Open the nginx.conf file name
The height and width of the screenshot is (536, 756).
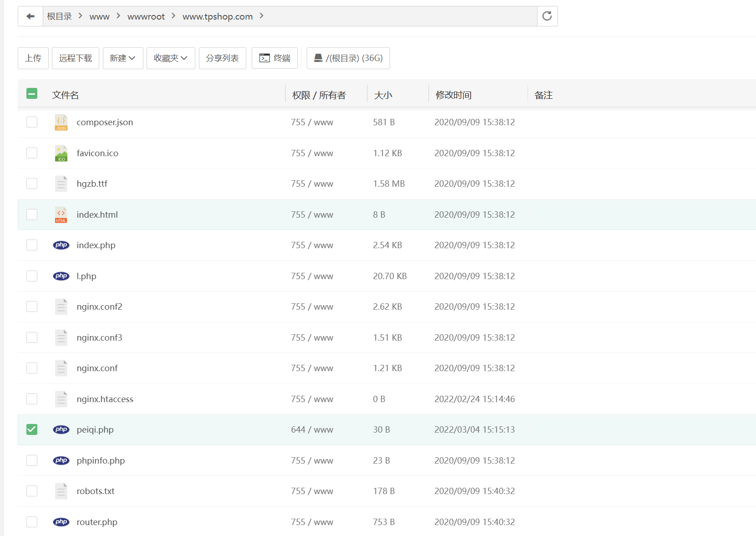pos(97,368)
